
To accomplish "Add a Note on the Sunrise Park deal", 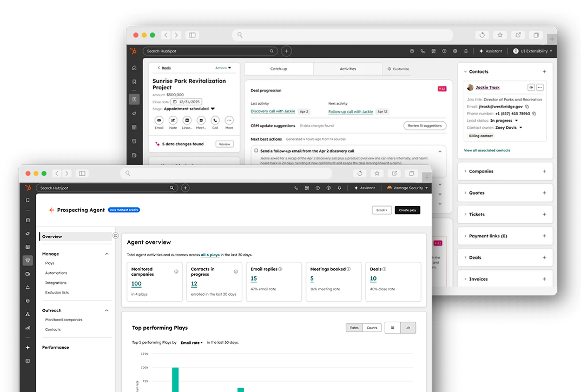I will pyautogui.click(x=173, y=121).
